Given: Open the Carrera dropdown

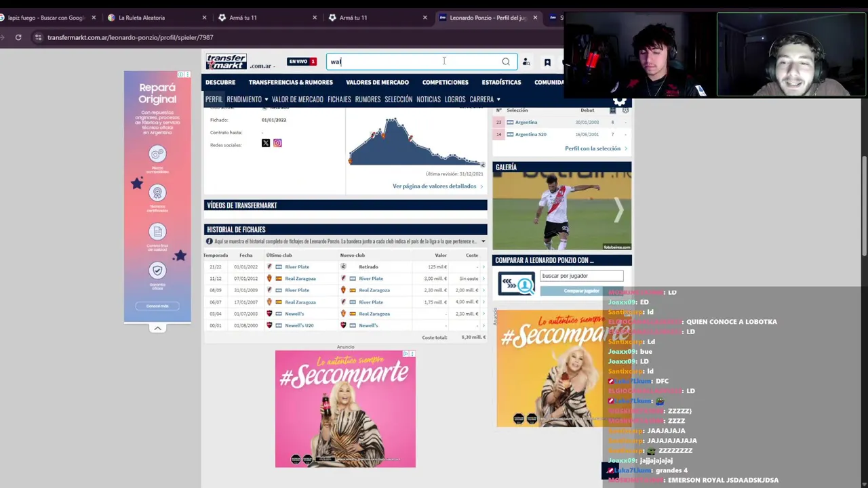Looking at the screenshot, I should point(484,100).
